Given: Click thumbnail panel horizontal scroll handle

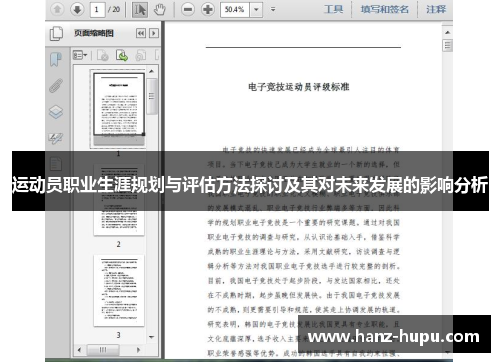Looking at the screenshot, I should [x=103, y=350].
